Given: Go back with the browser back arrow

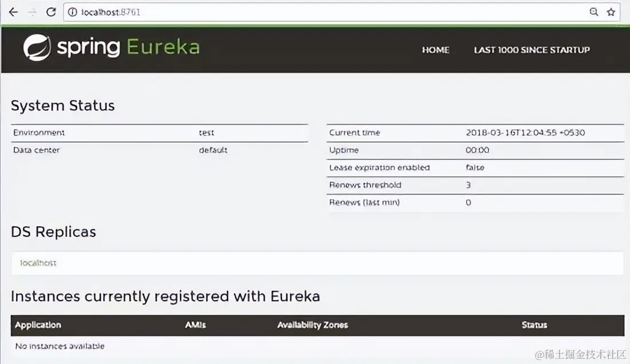Looking at the screenshot, I should 13,12.
